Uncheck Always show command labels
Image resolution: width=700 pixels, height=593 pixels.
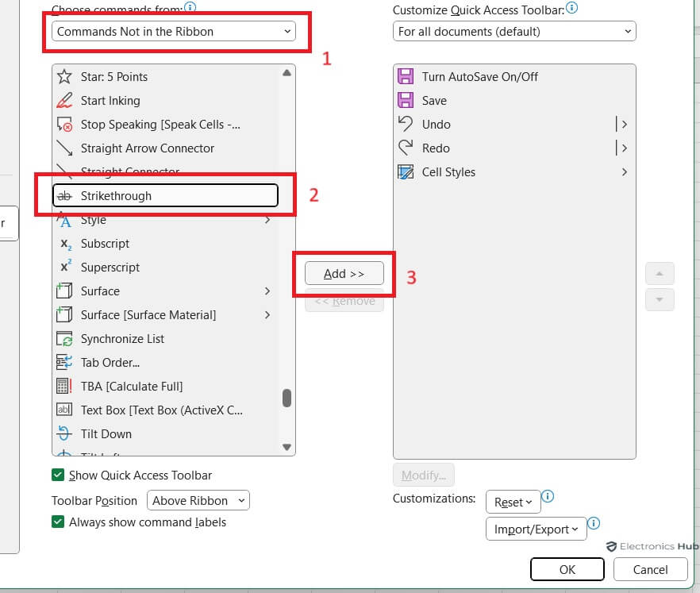tap(58, 522)
